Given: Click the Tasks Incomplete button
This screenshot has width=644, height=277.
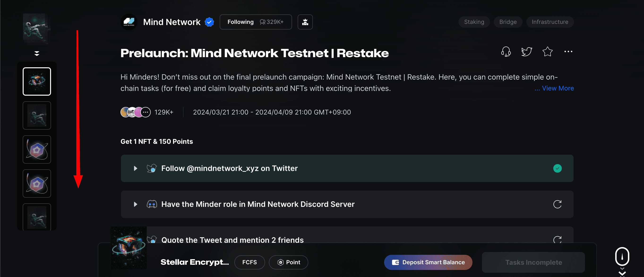Looking at the screenshot, I should pyautogui.click(x=533, y=262).
